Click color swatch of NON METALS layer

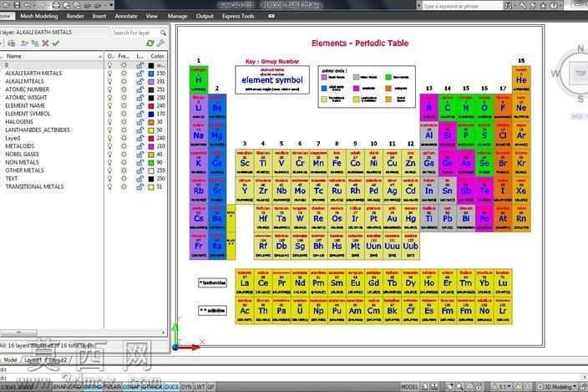(x=150, y=162)
